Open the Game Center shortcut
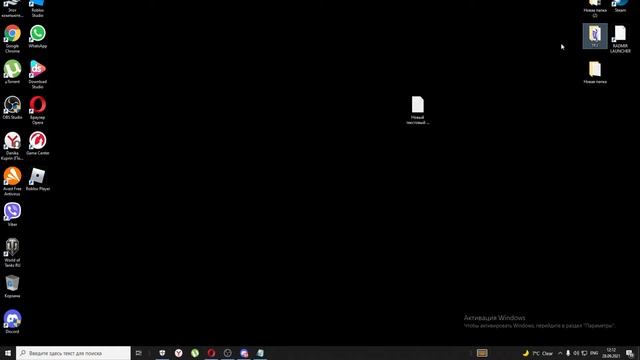 tap(38, 143)
